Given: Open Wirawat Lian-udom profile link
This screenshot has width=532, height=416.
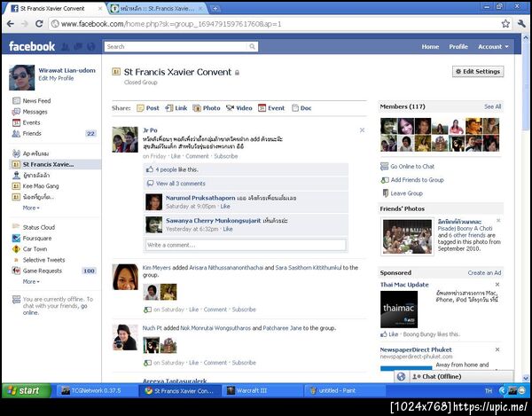Looking at the screenshot, I should 66,70.
